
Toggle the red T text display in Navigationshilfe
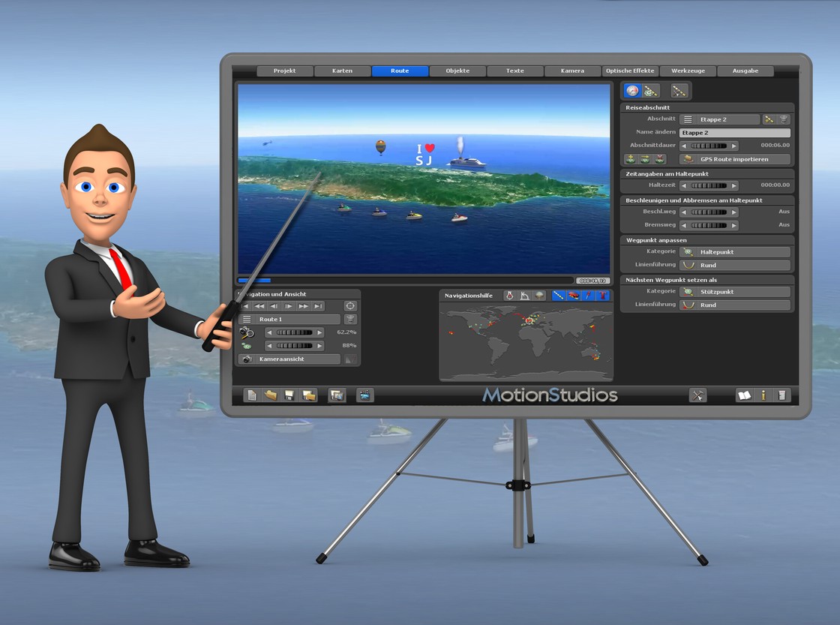pos(603,296)
